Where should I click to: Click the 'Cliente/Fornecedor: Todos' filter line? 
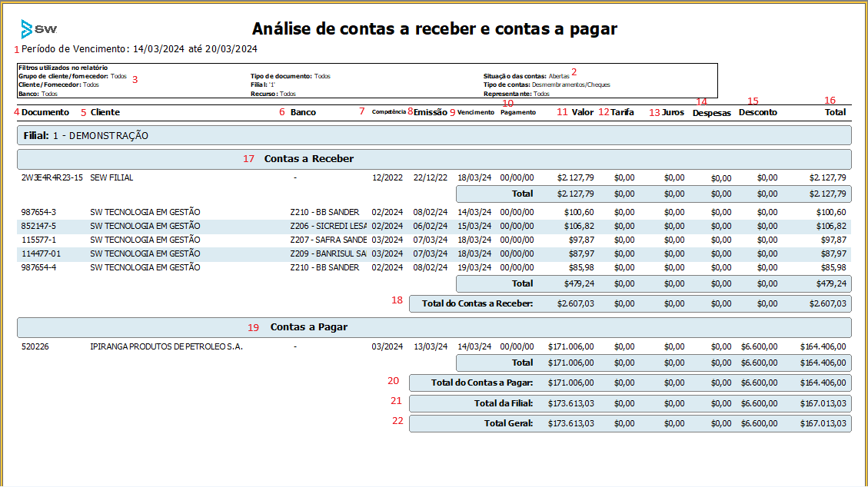coord(58,84)
